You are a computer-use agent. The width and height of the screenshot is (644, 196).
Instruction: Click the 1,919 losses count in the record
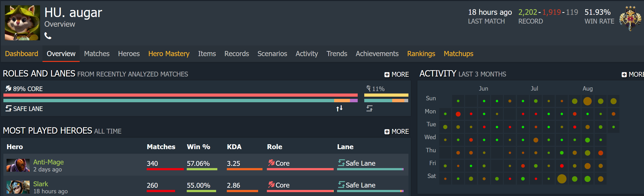pyautogui.click(x=551, y=12)
